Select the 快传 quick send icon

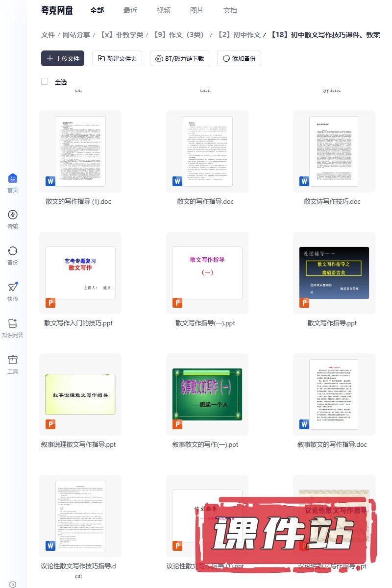click(13, 287)
